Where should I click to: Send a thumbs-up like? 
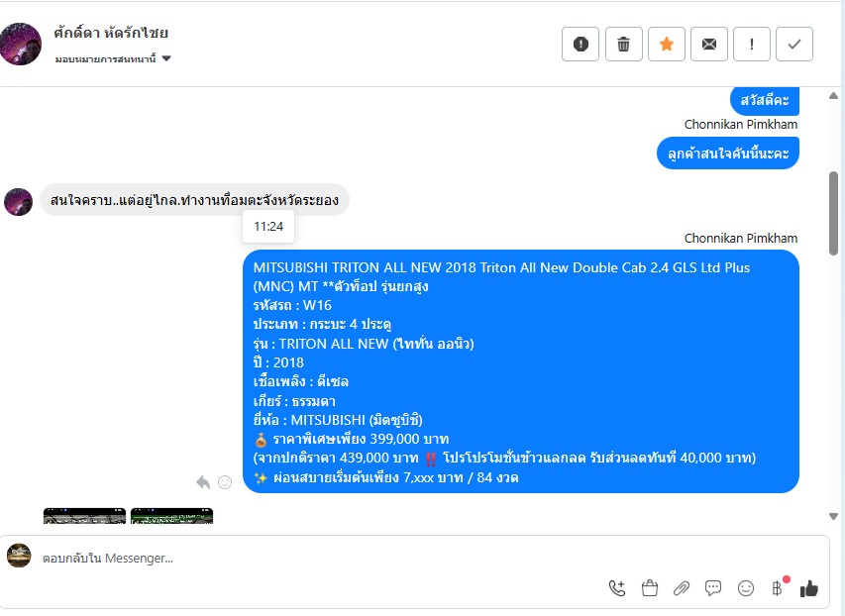(x=809, y=588)
